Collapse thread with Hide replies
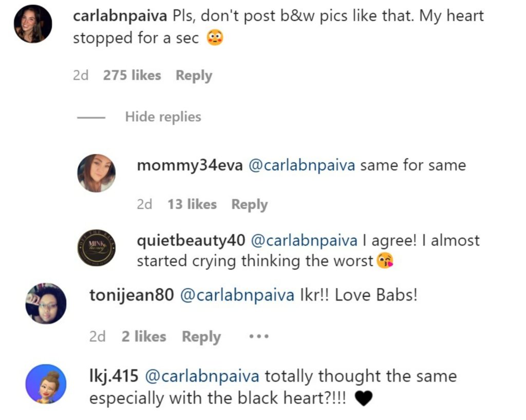Screen dimensions: 526x420 coord(163,117)
